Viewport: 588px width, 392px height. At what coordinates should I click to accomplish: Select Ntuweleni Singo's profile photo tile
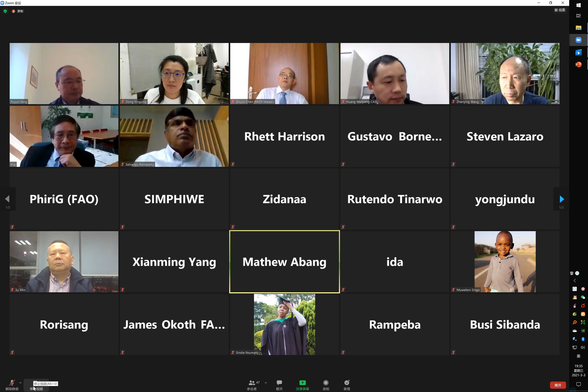[505, 262]
